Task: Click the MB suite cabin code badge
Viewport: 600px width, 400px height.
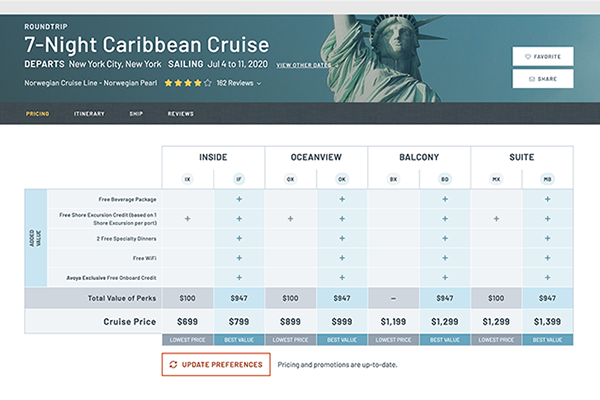Action: pos(548,179)
